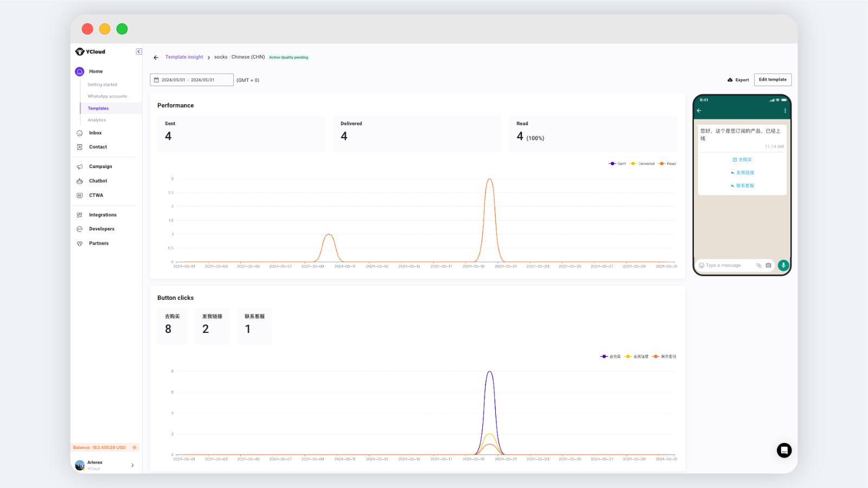
Task: Toggle the Read series in Performance legend
Action: click(x=667, y=164)
